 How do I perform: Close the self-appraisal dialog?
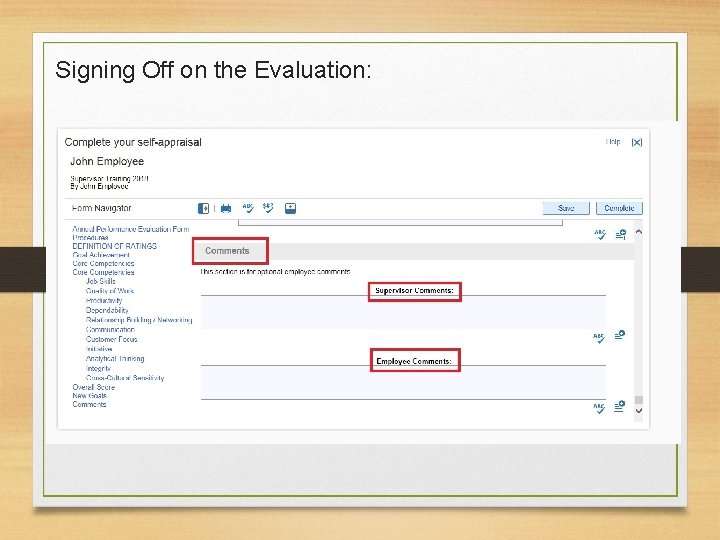[636, 142]
